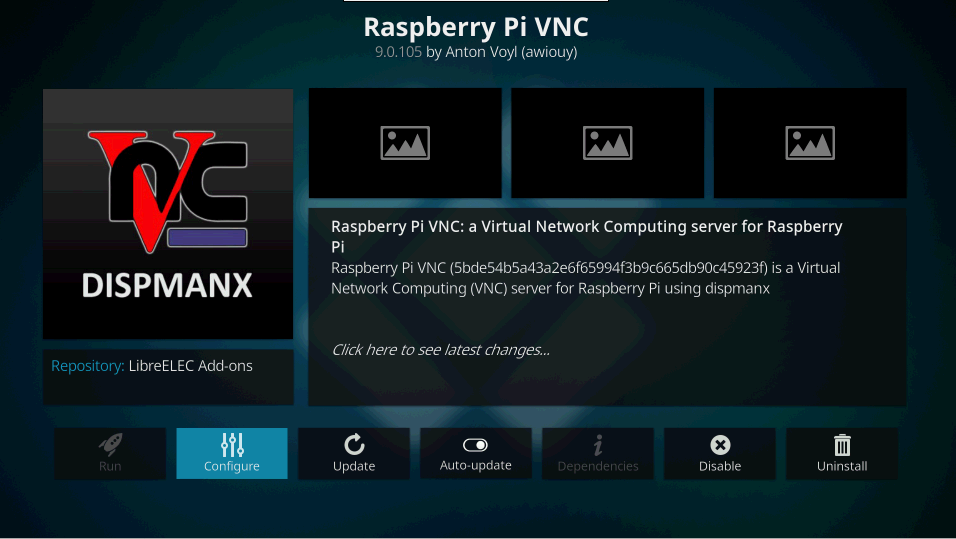This screenshot has height=539, width=956.
Task: Open the first screenshot placeholder thumbnail
Action: (405, 143)
